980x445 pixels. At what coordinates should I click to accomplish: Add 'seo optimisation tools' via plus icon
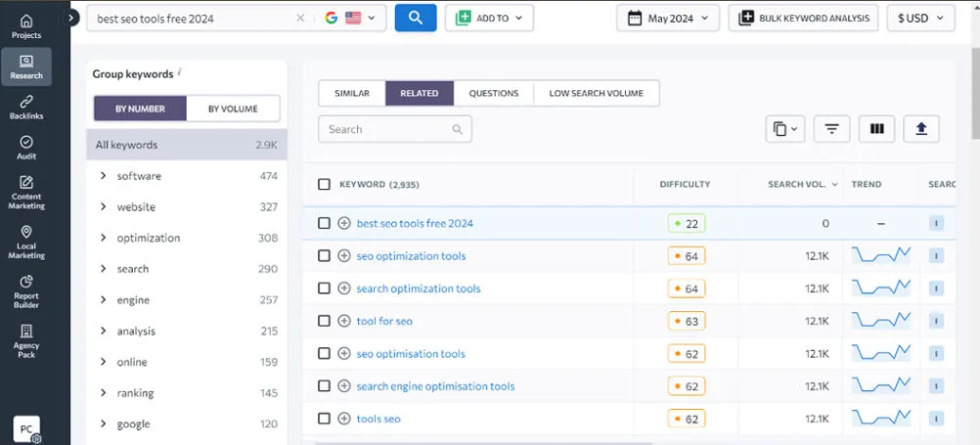click(x=343, y=353)
